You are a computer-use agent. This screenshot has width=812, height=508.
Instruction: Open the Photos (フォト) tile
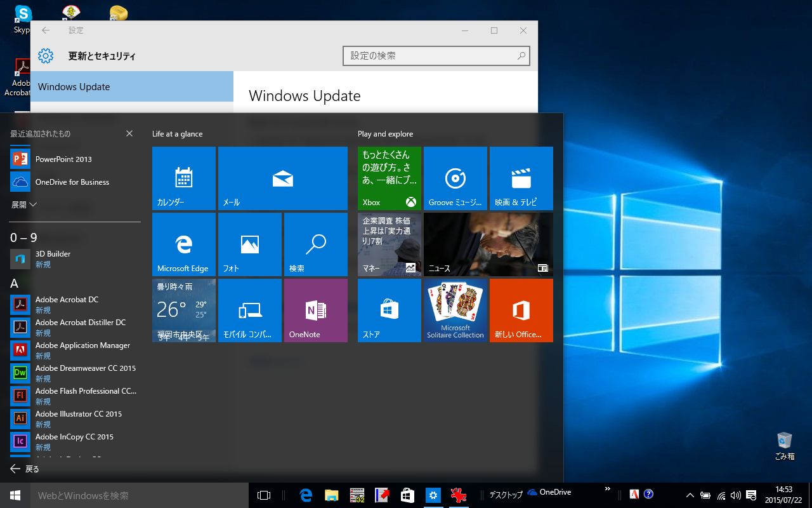250,244
